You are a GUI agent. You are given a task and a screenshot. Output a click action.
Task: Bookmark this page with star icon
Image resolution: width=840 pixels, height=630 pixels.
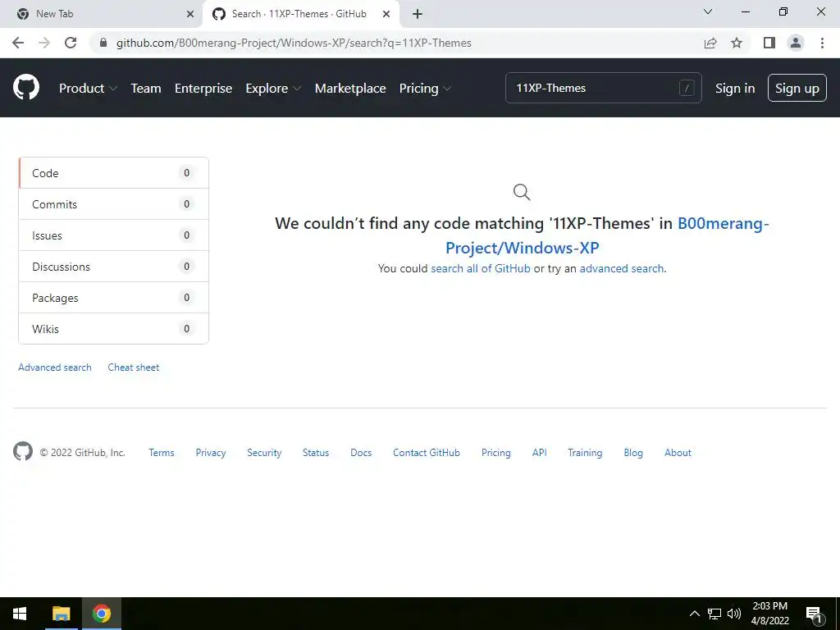pyautogui.click(x=737, y=43)
